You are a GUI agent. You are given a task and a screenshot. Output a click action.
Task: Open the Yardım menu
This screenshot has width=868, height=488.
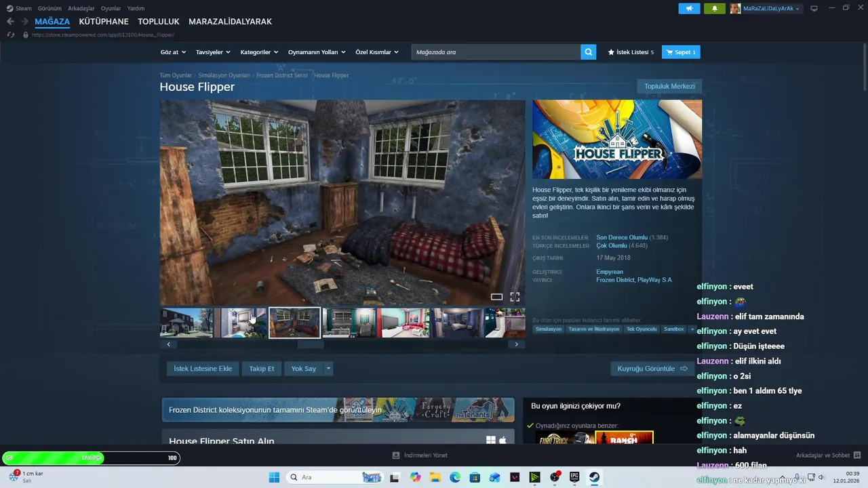(136, 8)
